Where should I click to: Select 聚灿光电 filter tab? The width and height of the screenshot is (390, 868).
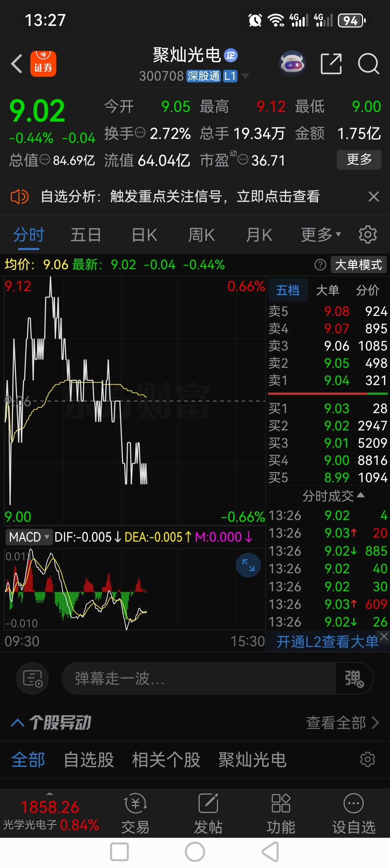pyautogui.click(x=253, y=760)
